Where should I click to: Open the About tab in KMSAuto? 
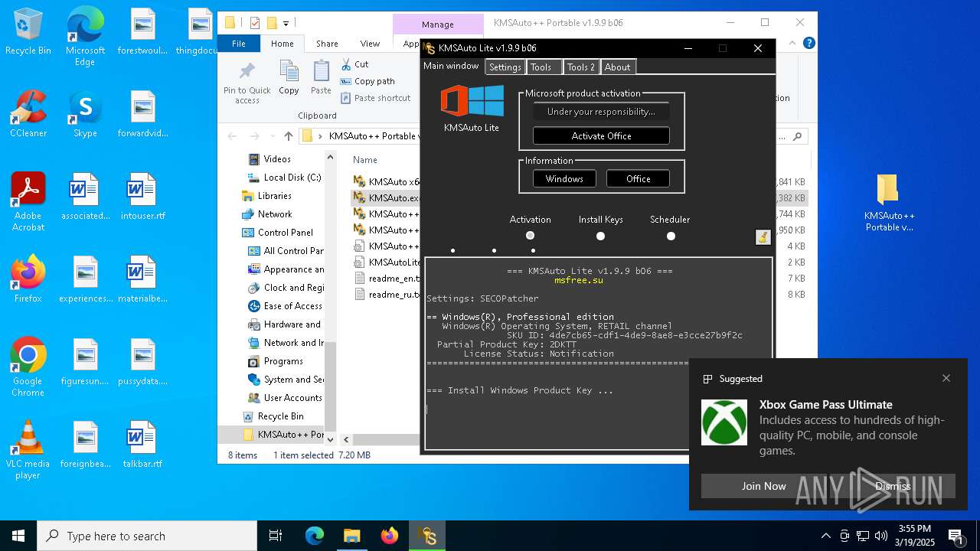(617, 67)
